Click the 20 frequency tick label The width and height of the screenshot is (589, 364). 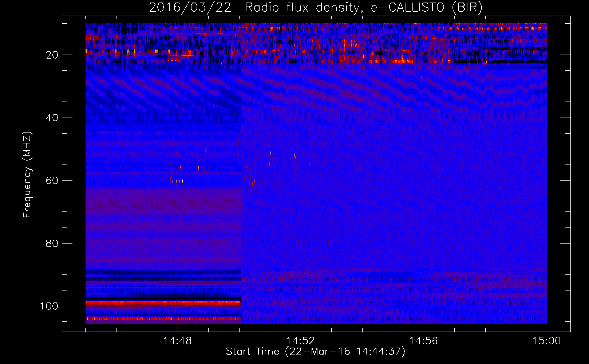(x=52, y=55)
